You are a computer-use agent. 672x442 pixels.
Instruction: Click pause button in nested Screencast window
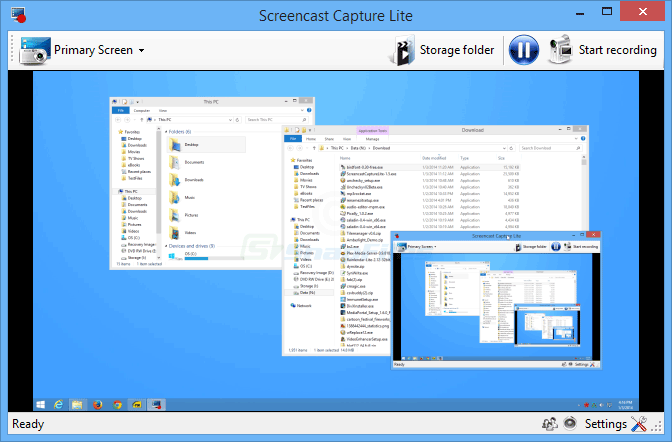tap(555, 247)
